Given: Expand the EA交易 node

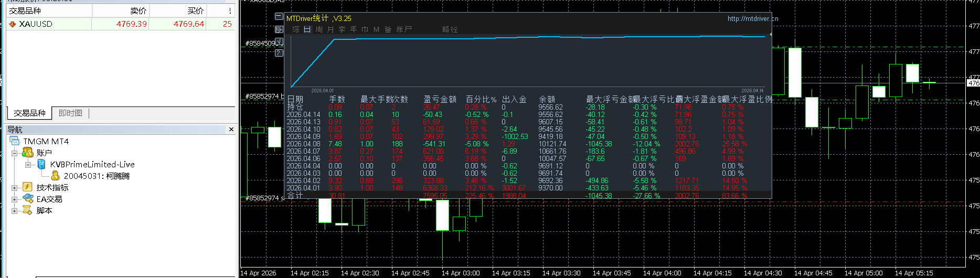Looking at the screenshot, I should tap(15, 199).
